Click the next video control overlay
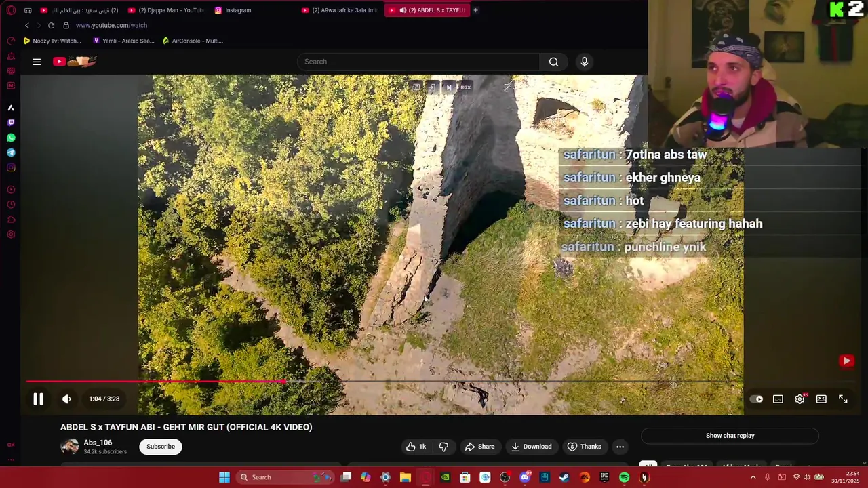Viewport: 868px width, 488px height. (448, 87)
